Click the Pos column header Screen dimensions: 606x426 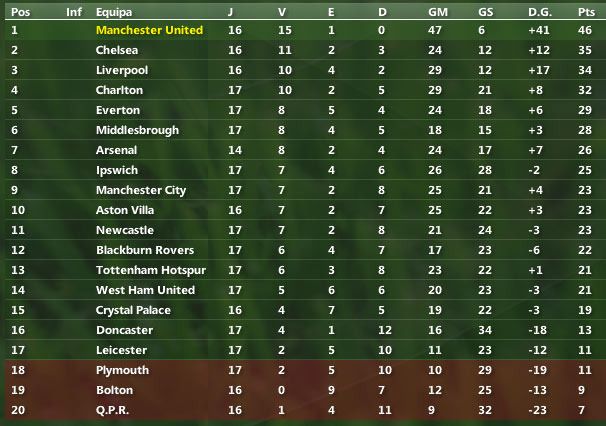[19, 12]
